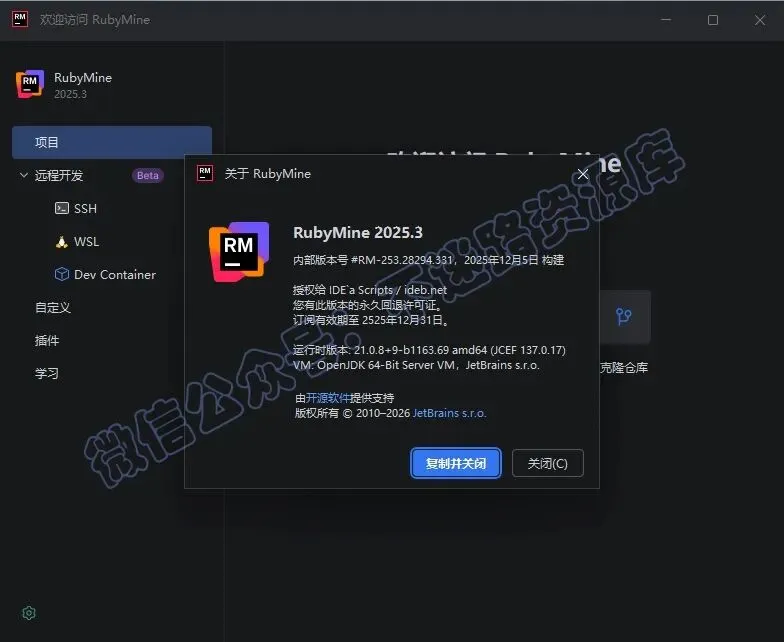Open the 自定义 tab
784x642 pixels.
coord(52,308)
